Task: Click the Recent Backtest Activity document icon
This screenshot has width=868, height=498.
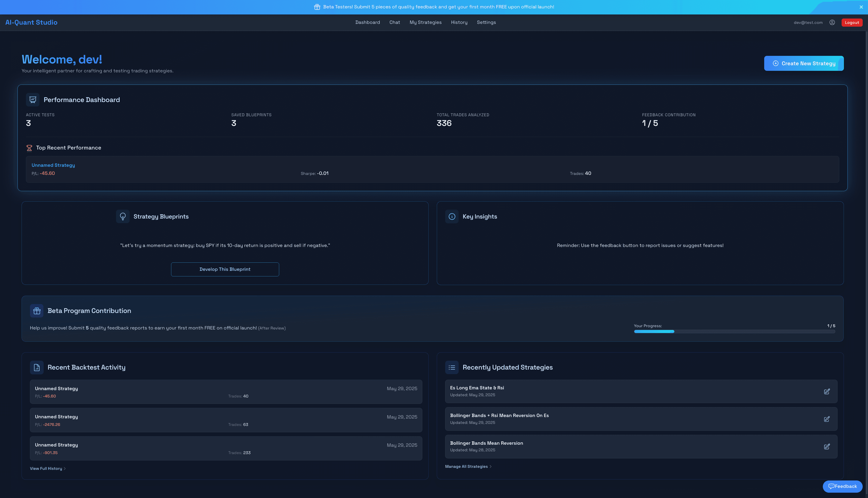Action: click(x=37, y=367)
